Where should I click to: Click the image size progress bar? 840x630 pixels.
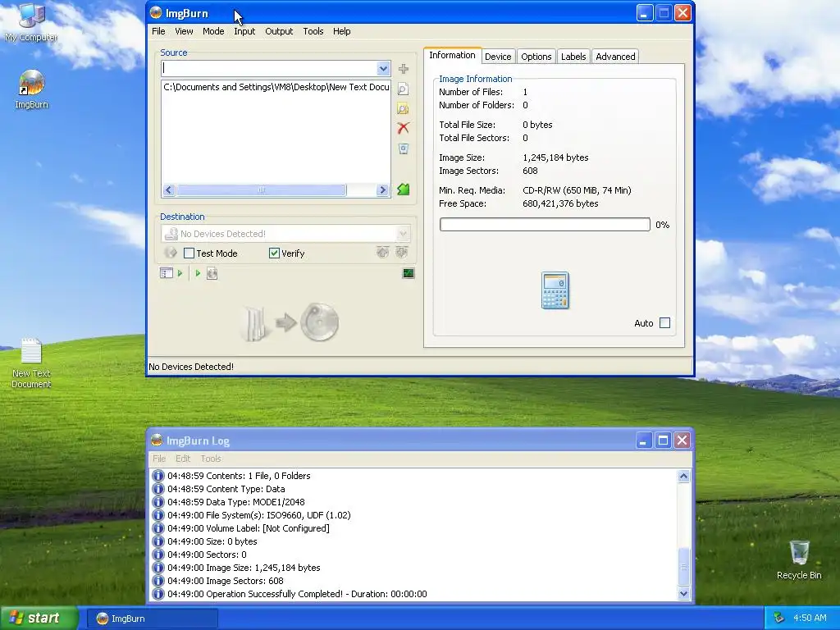tap(545, 225)
